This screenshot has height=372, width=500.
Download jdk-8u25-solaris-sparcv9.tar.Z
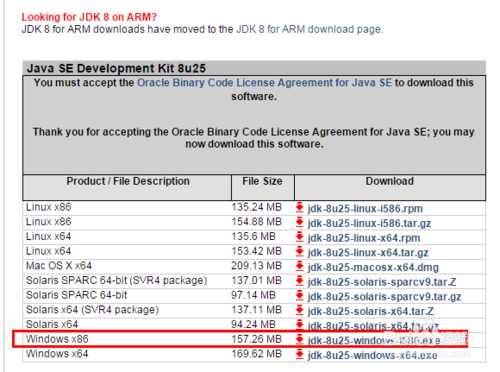click(x=382, y=282)
